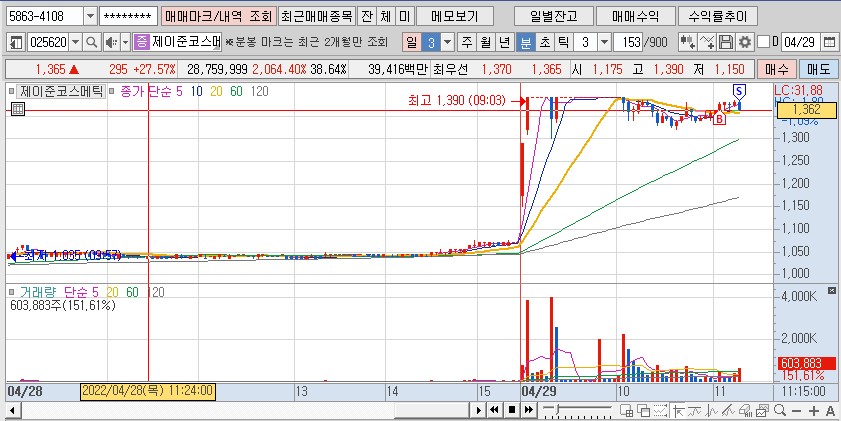Viewport: 841px width, 421px height.
Task: Click the chart picture thumbnail icon
Action: (x=763, y=411)
